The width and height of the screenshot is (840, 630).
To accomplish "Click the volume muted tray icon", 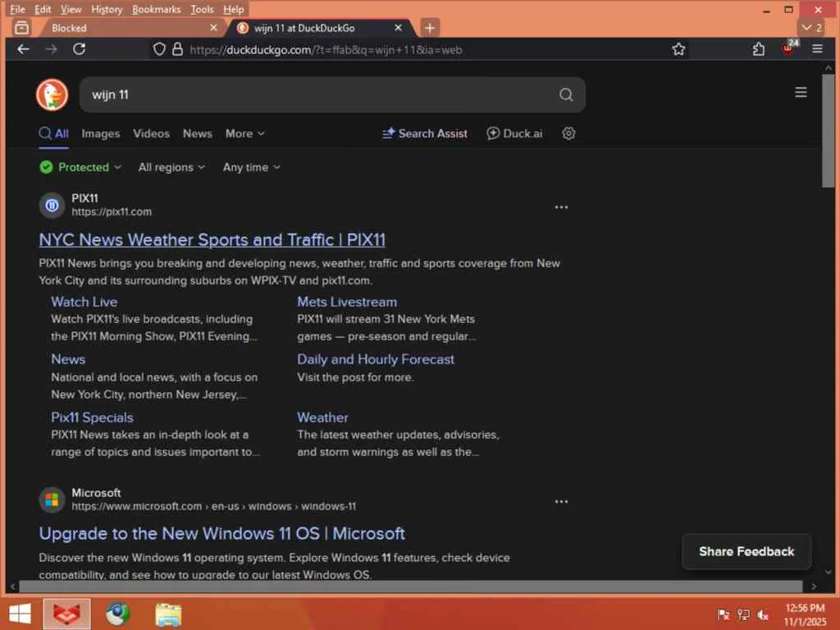I will tap(763, 614).
